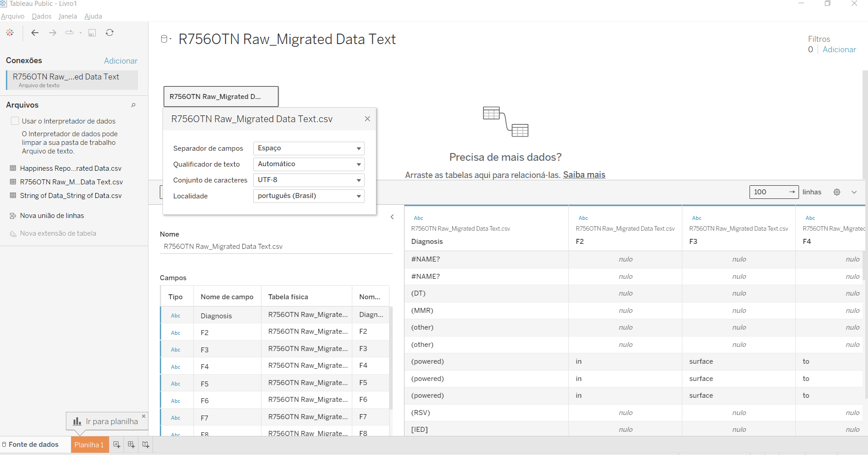Image resolution: width=868 pixels, height=455 pixels.
Task: Close the CSV text file properties popup
Action: (x=367, y=119)
